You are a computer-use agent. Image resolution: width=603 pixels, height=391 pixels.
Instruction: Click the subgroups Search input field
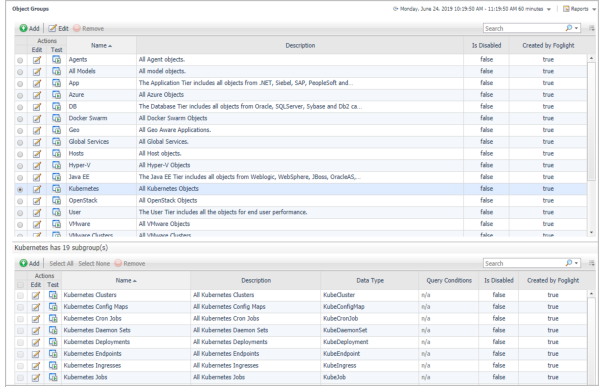pyautogui.click(x=524, y=263)
